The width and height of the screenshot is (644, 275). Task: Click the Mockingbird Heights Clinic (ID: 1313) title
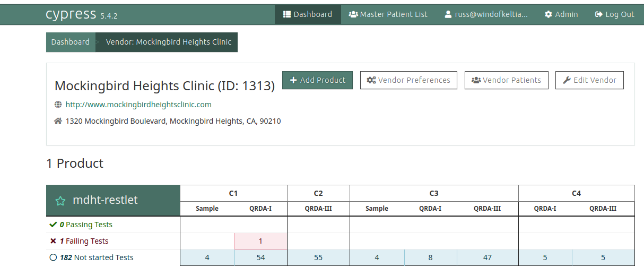[x=164, y=86]
